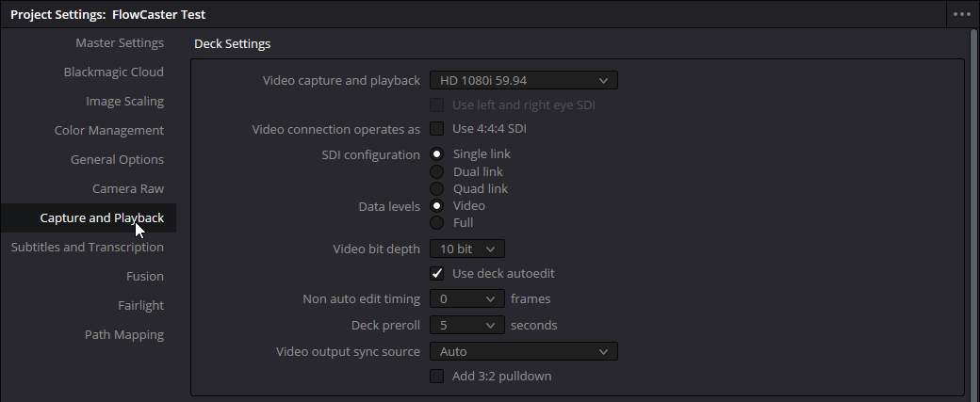Switch to General Options

coord(117,160)
